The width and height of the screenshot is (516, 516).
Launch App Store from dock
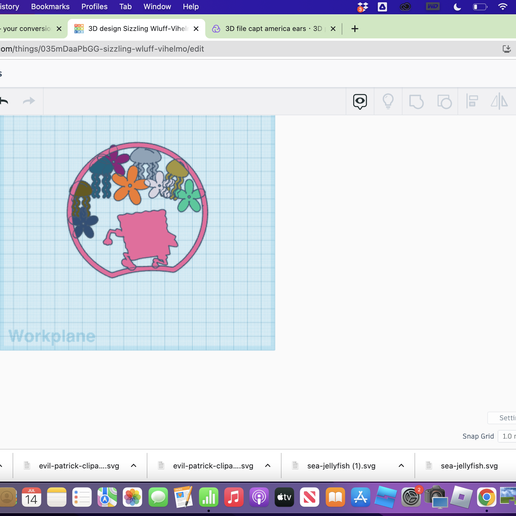click(x=360, y=497)
